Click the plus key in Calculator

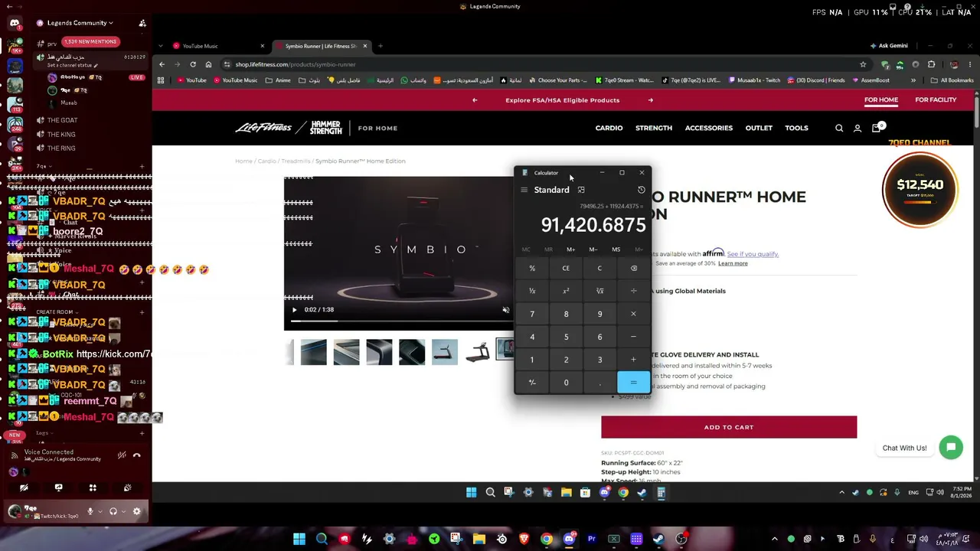(x=633, y=360)
